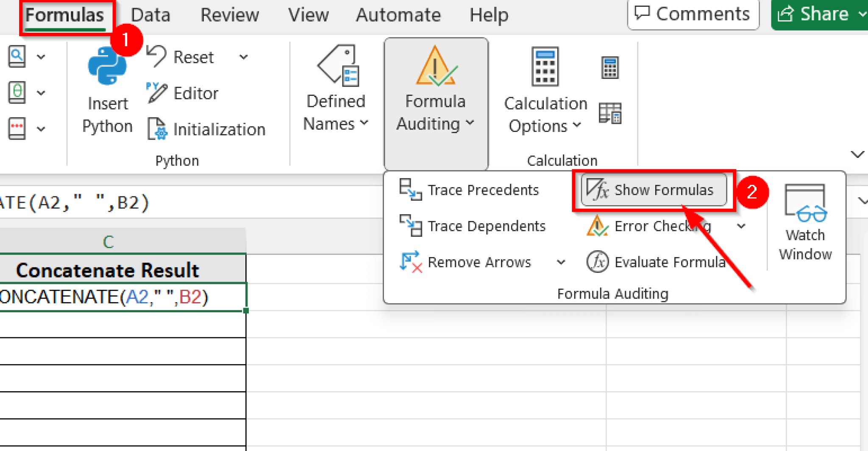Select the Lookup & Reference functions icon
The height and width of the screenshot is (451, 868).
coord(17,56)
